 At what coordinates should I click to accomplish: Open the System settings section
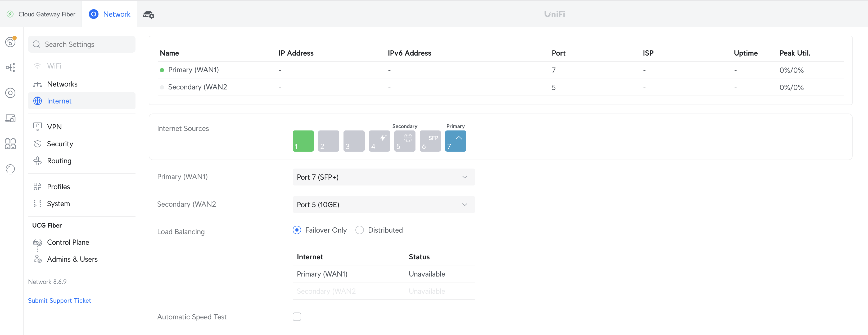click(82, 203)
